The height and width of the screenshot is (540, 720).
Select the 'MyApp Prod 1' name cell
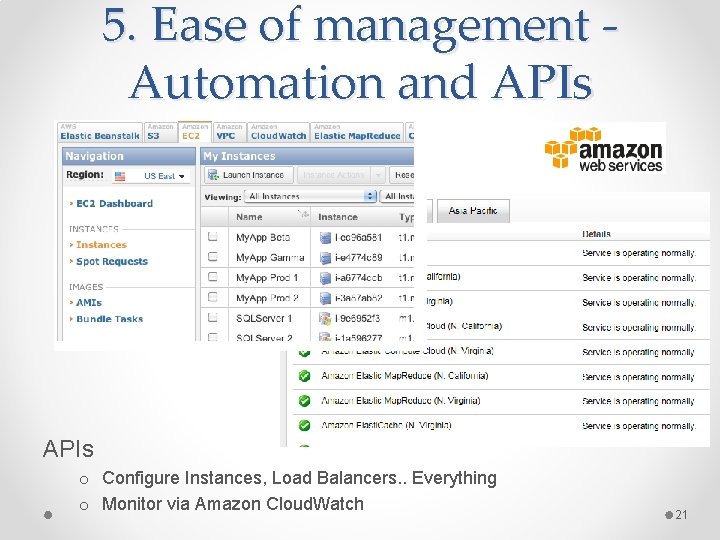pyautogui.click(x=267, y=278)
